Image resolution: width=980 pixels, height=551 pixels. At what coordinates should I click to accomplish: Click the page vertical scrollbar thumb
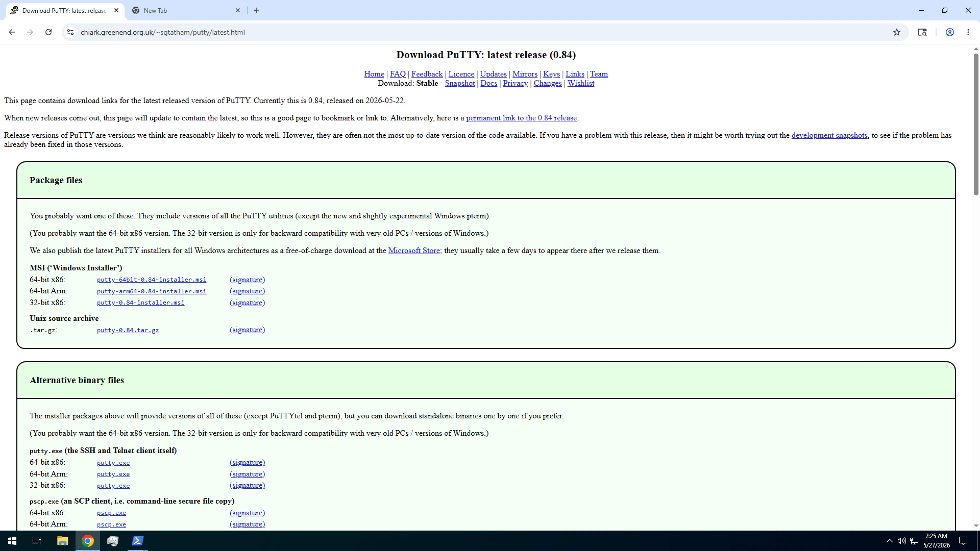pyautogui.click(x=975, y=124)
